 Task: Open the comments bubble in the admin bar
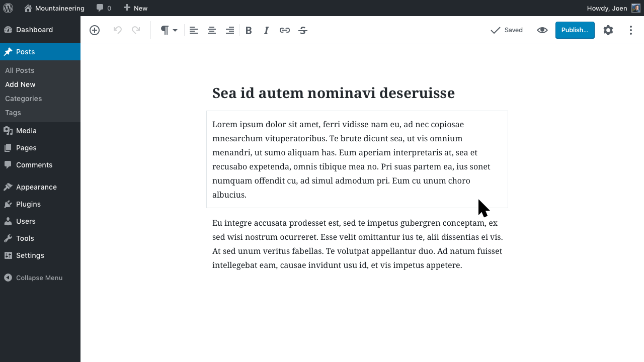point(103,8)
